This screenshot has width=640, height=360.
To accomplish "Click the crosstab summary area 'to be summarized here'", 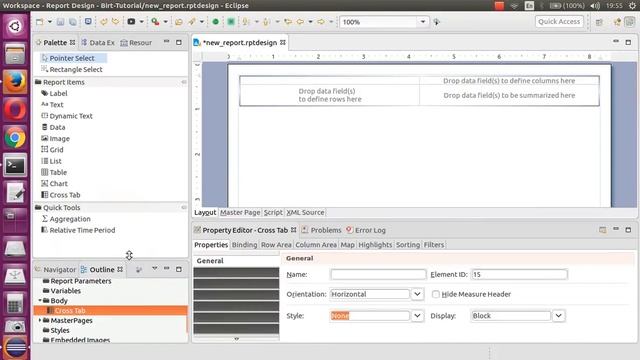I will tap(509, 96).
